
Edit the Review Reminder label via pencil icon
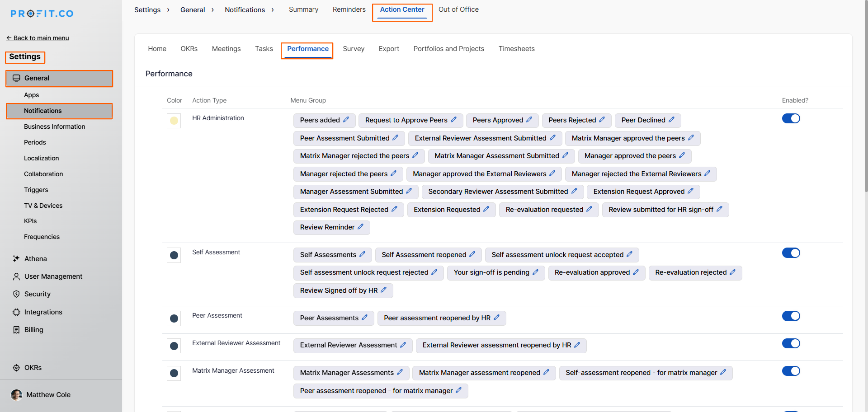(360, 227)
